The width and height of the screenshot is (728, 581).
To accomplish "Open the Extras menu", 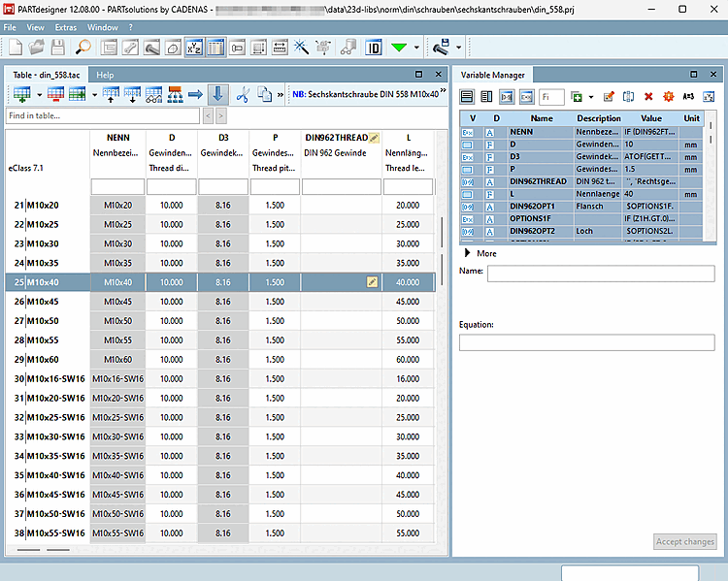I will tap(66, 27).
